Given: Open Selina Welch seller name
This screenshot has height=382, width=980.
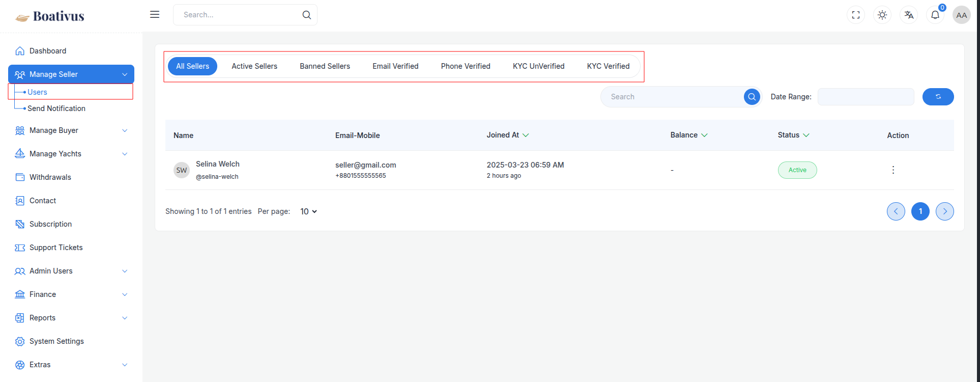Looking at the screenshot, I should point(218,164).
